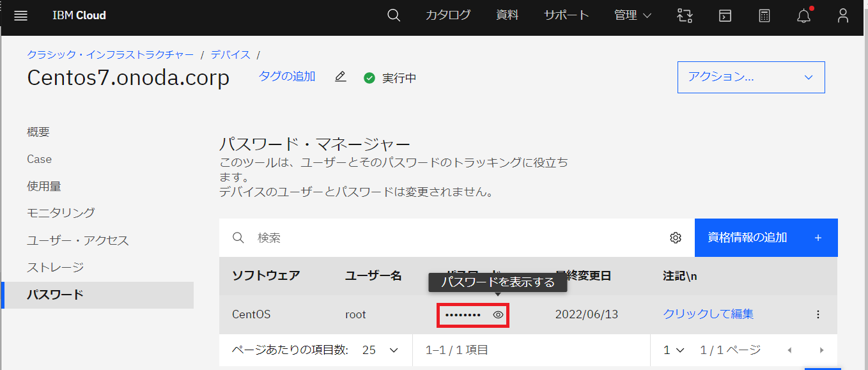The height and width of the screenshot is (370, 868).
Task: Go to next page arrow
Action: coord(821,350)
